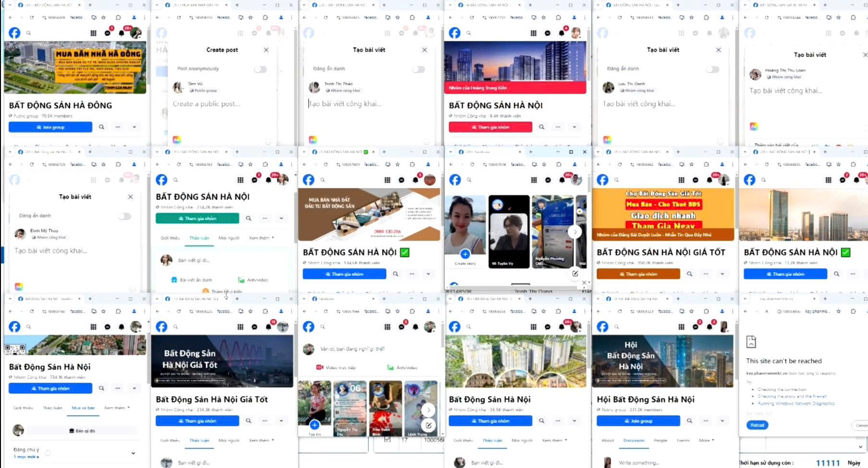Viewport: 868px width, 468px height.
Task: Click Reload on the 'This site can't be reached' page
Action: point(757,425)
